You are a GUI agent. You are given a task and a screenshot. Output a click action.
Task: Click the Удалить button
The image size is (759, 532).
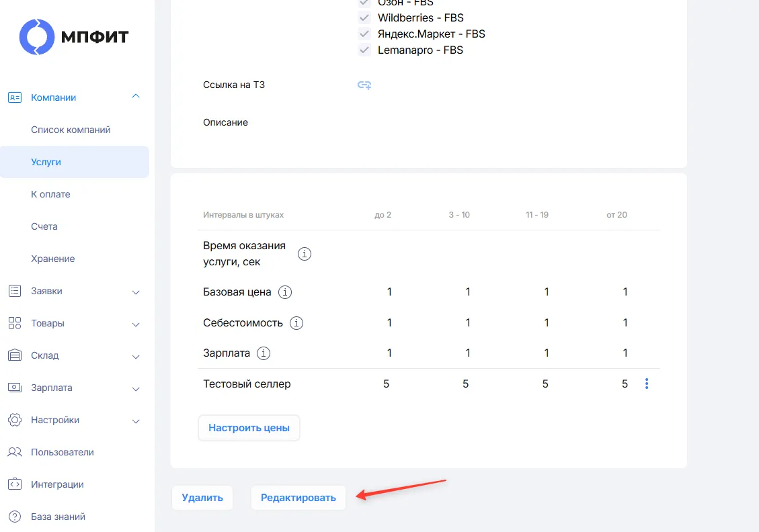pyautogui.click(x=202, y=498)
